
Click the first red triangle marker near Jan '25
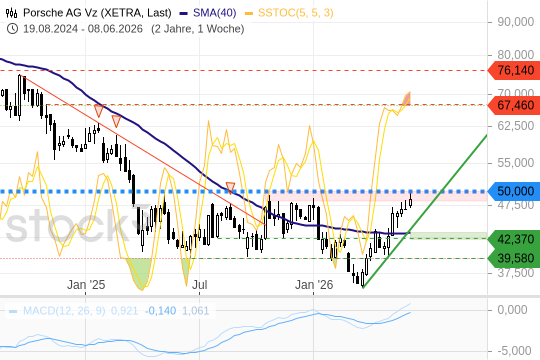pos(99,111)
